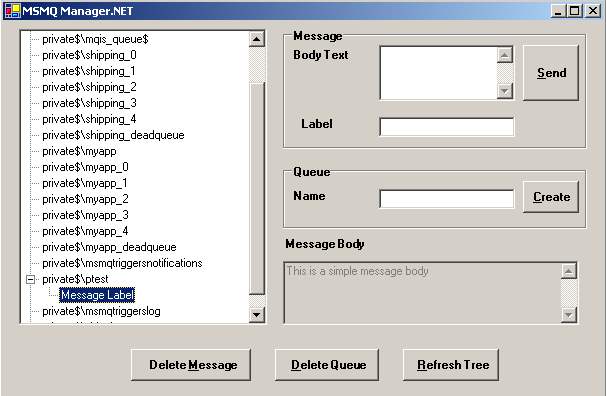The height and width of the screenshot is (396, 606).
Task: Select the private$\myapp_4 queue
Action: pyautogui.click(x=85, y=231)
